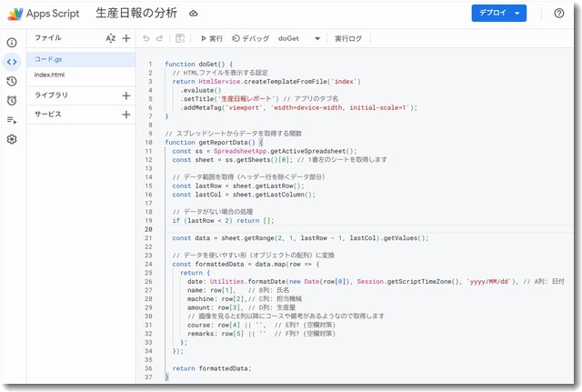
Task: Select the コード.gs file
Action: (x=49, y=59)
